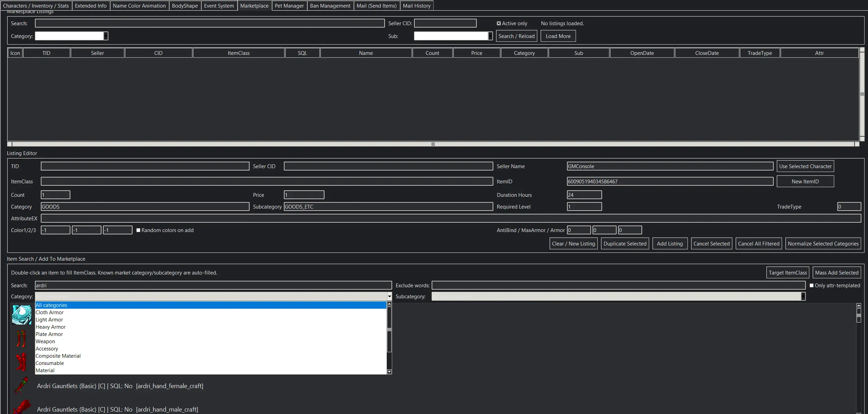This screenshot has height=414, width=868.
Task: Focus the Seller CID filter field
Action: pyautogui.click(x=445, y=23)
